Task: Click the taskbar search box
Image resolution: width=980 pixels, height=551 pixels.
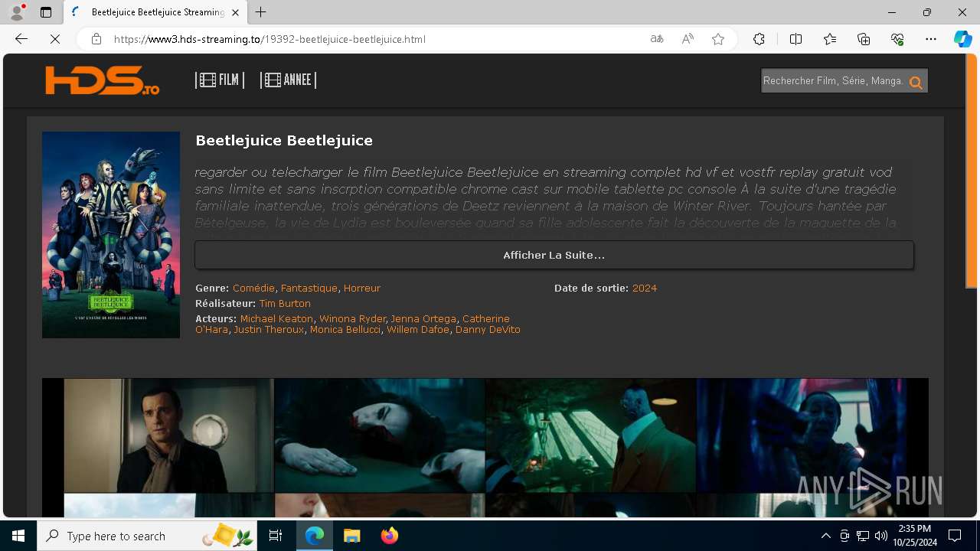Action: click(148, 536)
